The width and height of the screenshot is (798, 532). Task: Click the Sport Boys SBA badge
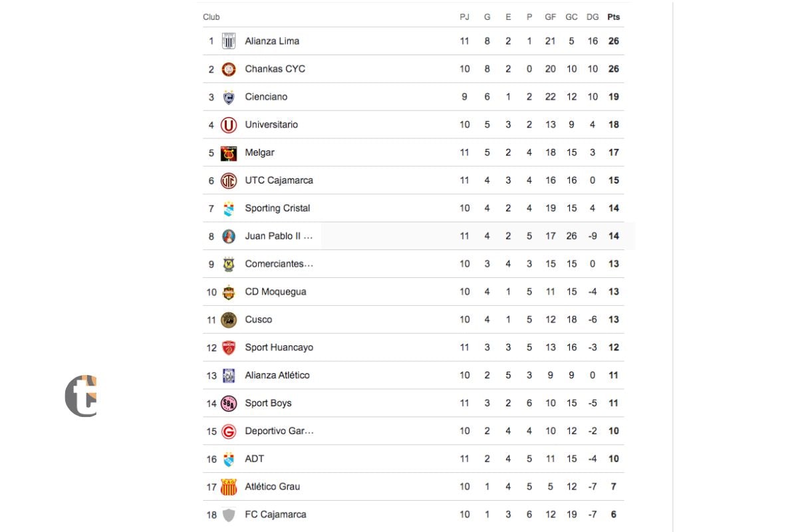228,403
